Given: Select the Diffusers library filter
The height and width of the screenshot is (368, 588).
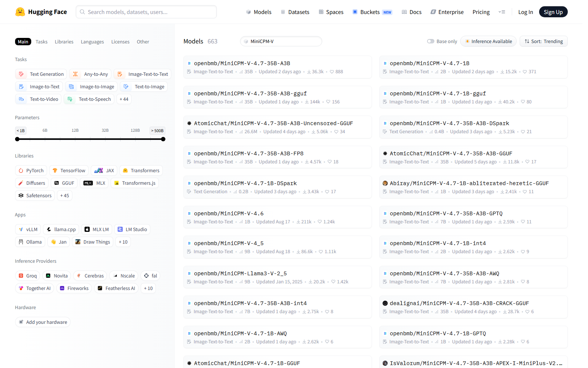Looking at the screenshot, I should click(32, 183).
